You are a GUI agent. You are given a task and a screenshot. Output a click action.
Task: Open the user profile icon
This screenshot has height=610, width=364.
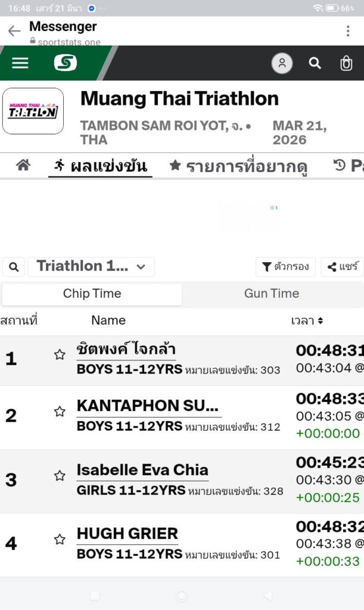[282, 63]
